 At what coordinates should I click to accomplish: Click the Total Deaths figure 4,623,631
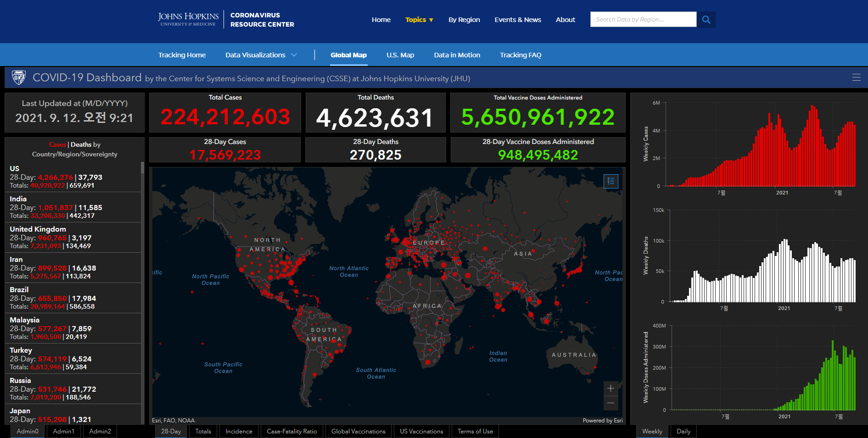point(375,118)
